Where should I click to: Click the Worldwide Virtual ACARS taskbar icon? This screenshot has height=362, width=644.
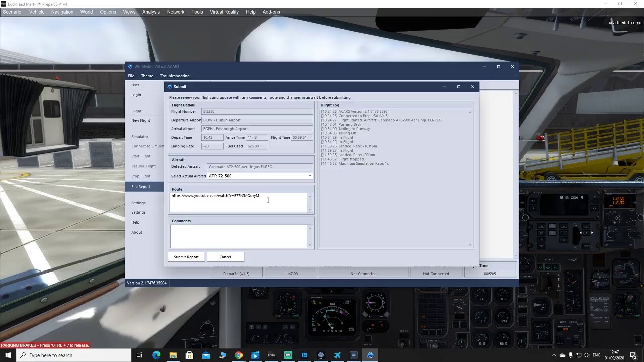click(x=370, y=355)
